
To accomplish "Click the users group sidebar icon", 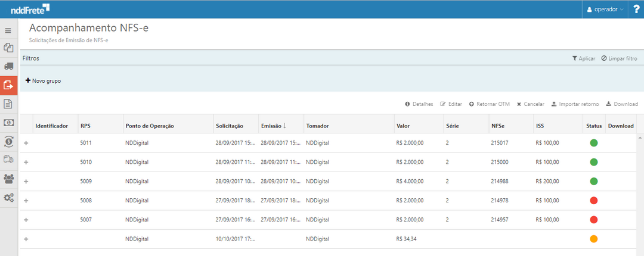I will tap(8, 178).
